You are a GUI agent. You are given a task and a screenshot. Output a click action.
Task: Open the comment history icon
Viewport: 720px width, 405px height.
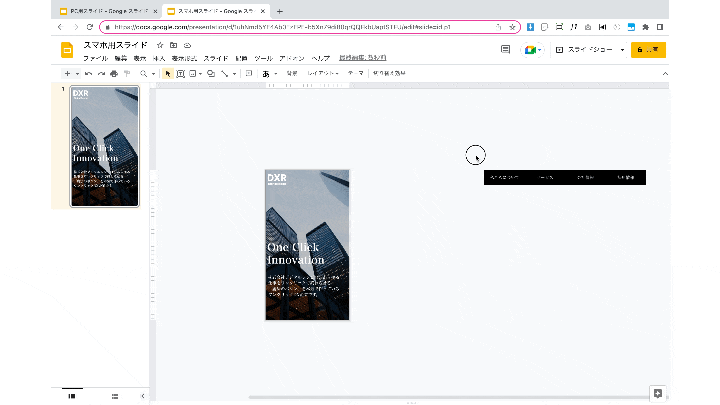click(505, 49)
